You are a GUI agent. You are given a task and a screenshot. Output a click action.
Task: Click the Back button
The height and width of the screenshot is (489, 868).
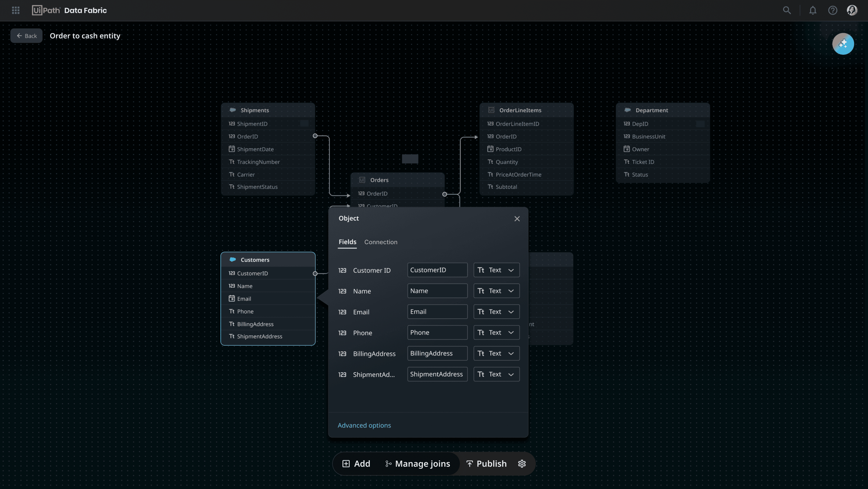coord(26,36)
